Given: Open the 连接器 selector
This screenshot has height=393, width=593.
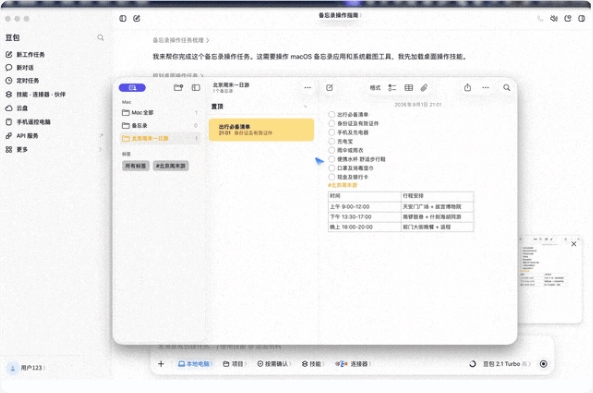Looking at the screenshot, I should point(353,364).
